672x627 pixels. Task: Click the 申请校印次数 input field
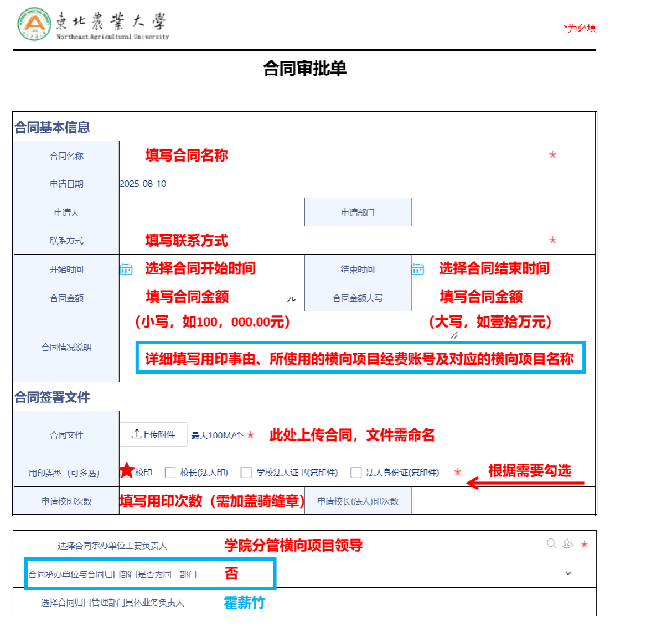211,501
